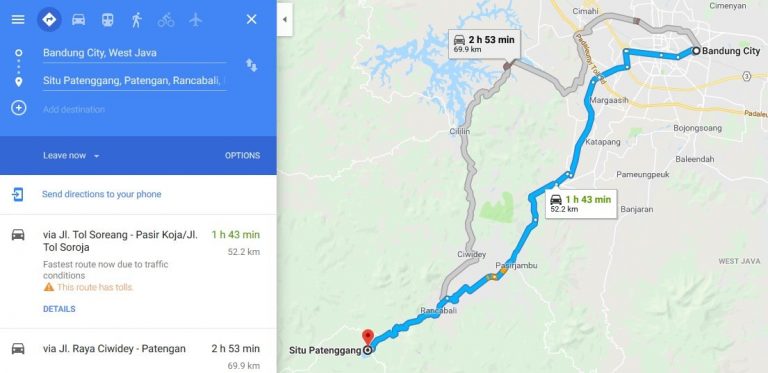Choose walking travel mode

[137, 20]
